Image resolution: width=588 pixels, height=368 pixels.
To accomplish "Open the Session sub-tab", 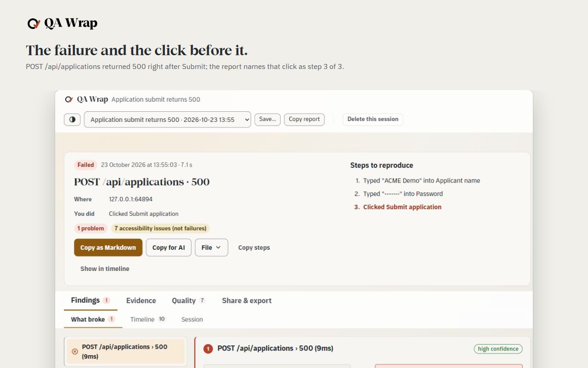I will click(192, 319).
